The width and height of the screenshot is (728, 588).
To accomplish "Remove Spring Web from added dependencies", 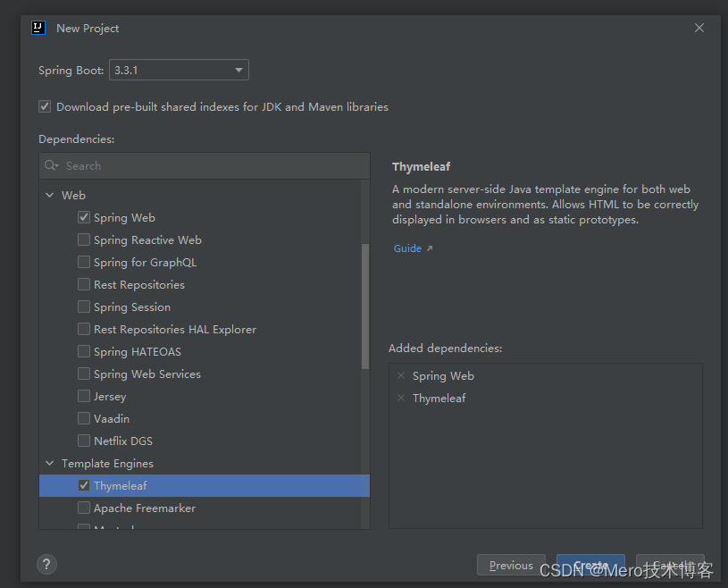I will point(401,375).
